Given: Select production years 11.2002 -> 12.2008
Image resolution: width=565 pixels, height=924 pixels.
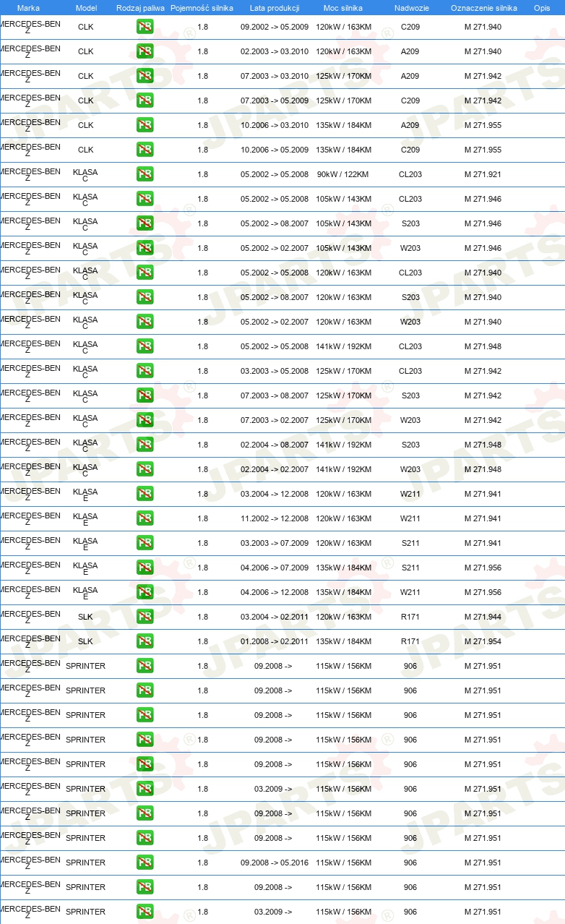Looking at the screenshot, I should click(x=275, y=518).
